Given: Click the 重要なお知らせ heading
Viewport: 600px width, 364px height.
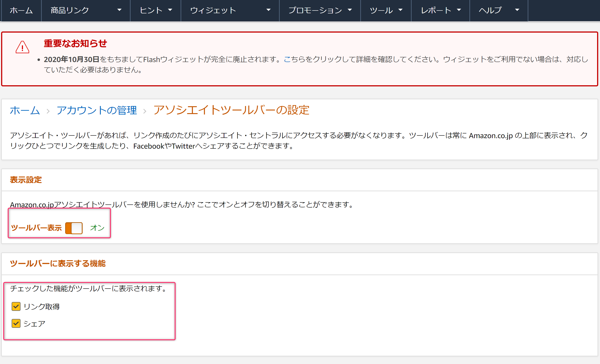Looking at the screenshot, I should click(75, 43).
